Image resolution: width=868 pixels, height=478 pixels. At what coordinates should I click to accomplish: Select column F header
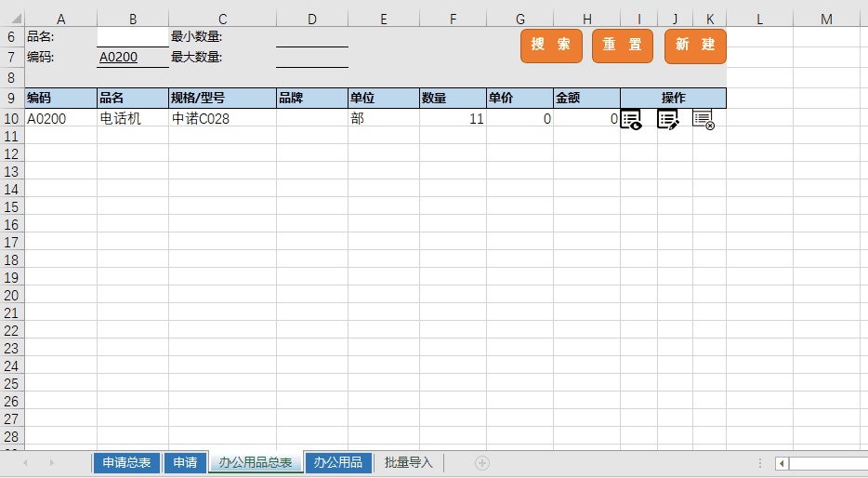coord(453,19)
